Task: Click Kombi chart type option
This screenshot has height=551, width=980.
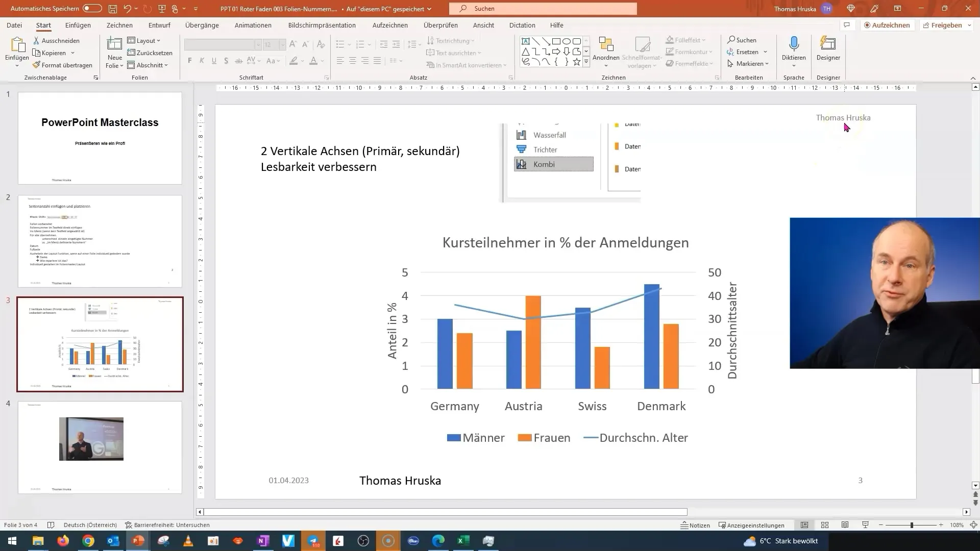Action: click(552, 164)
